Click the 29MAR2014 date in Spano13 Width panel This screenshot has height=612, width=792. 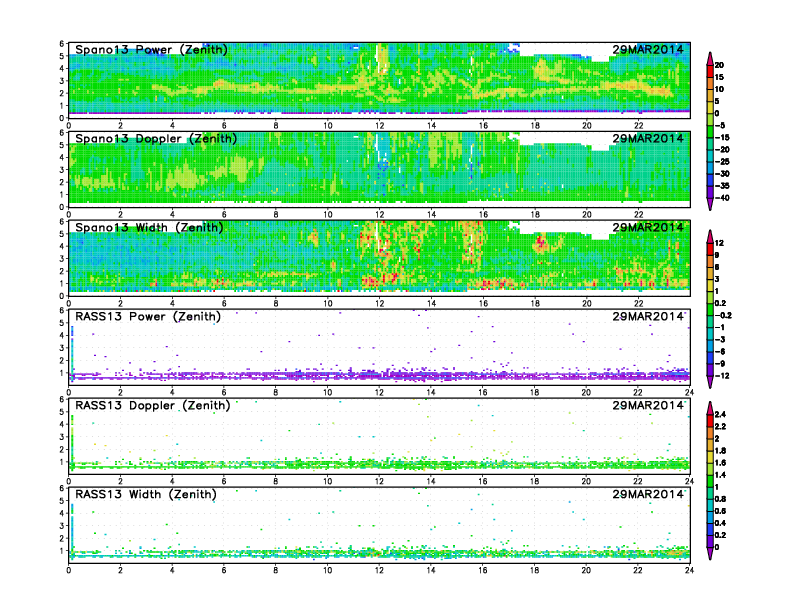[x=648, y=227]
